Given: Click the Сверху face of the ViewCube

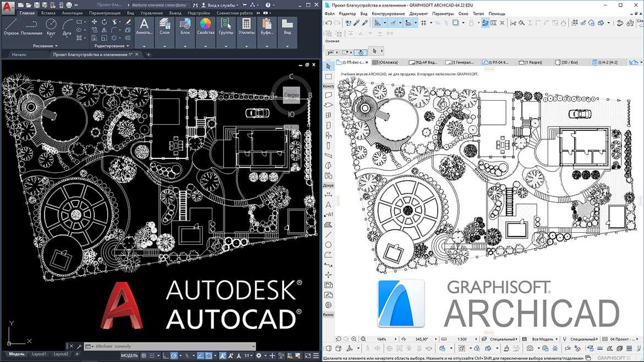Looking at the screenshot, I should (291, 95).
